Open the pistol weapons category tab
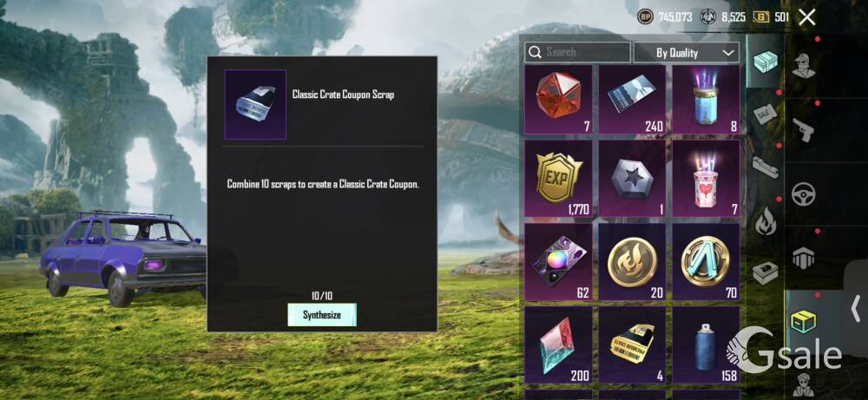868x400 pixels. pyautogui.click(x=804, y=130)
